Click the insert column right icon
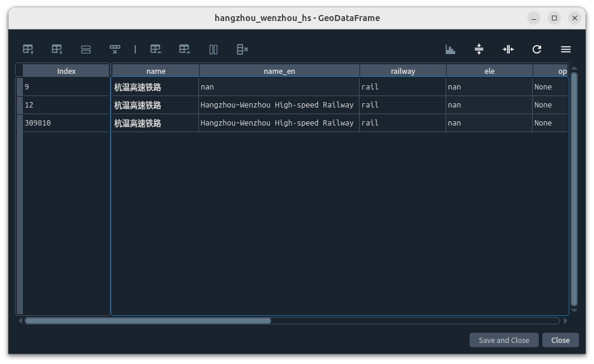The width and height of the screenshot is (594, 364). (185, 49)
